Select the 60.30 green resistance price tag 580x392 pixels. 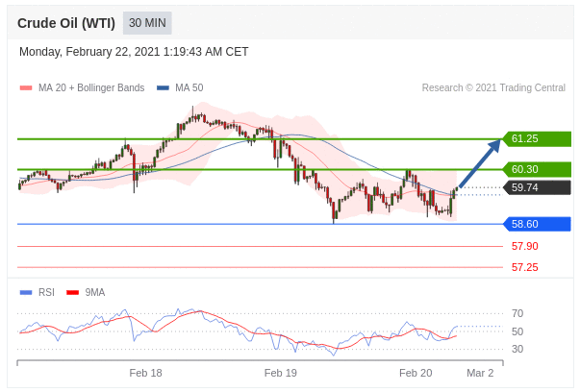[x=537, y=169]
